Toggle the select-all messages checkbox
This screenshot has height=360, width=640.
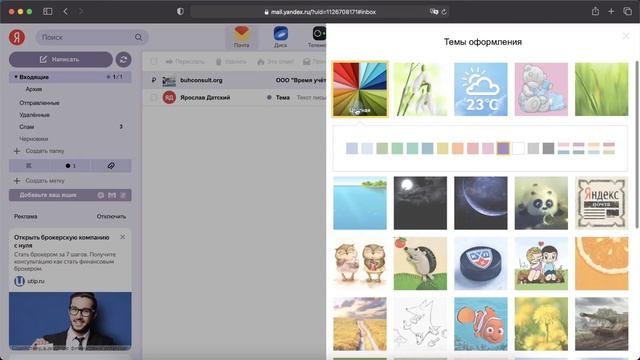click(154, 62)
